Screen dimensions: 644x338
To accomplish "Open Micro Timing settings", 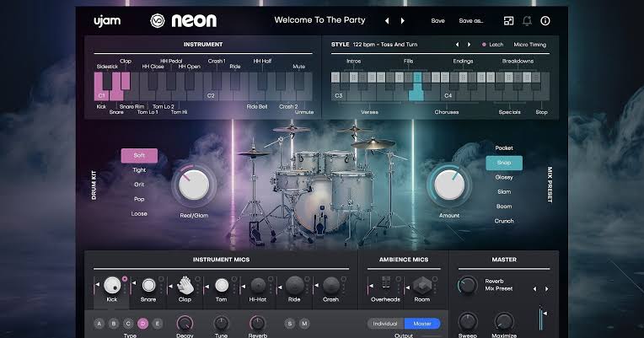I will pos(530,45).
